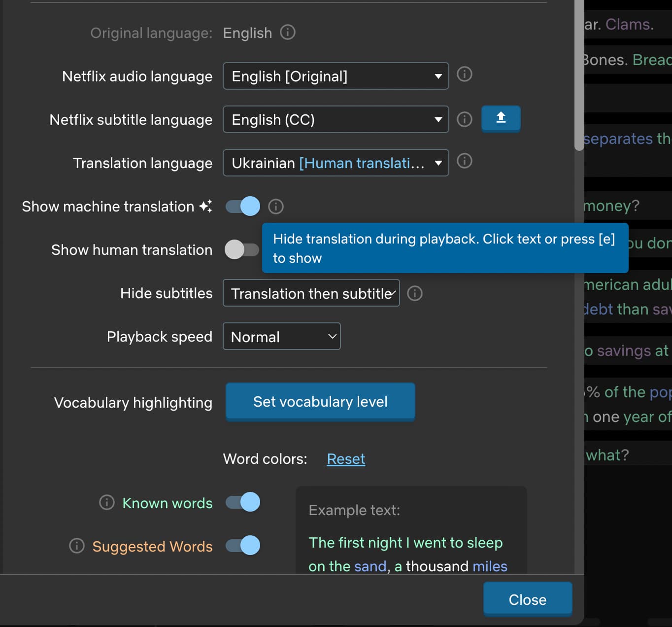Click 'Original language:' label
Screen dimensions: 672x627
151,33
